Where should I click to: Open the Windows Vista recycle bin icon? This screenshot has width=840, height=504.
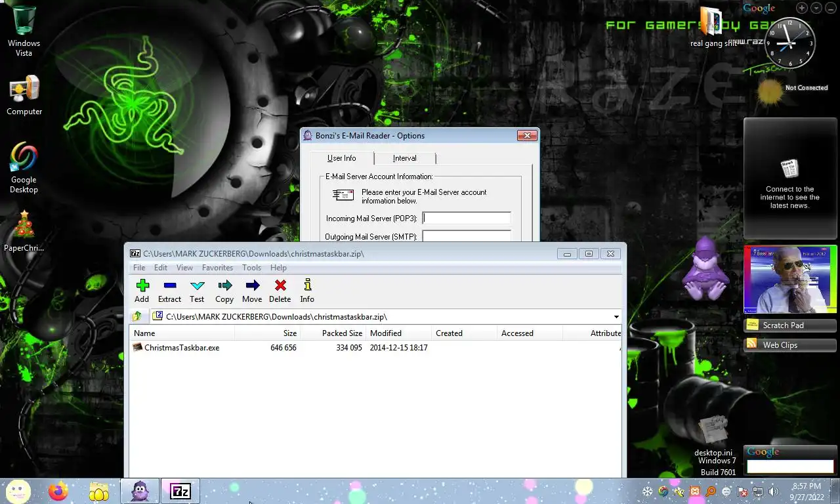[x=24, y=31]
